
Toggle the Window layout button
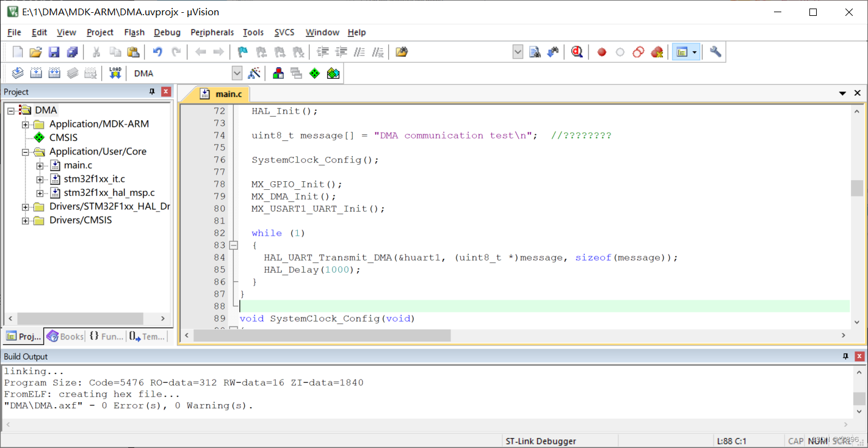(x=682, y=52)
